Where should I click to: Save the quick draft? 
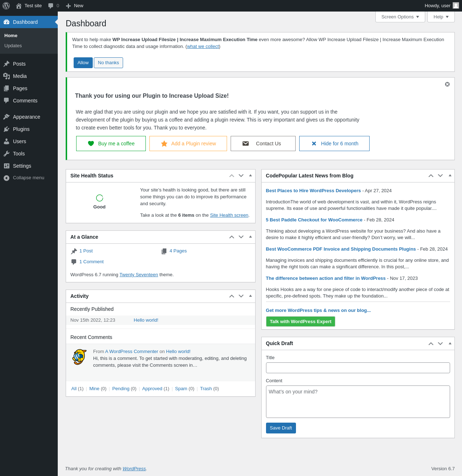pyautogui.click(x=281, y=428)
